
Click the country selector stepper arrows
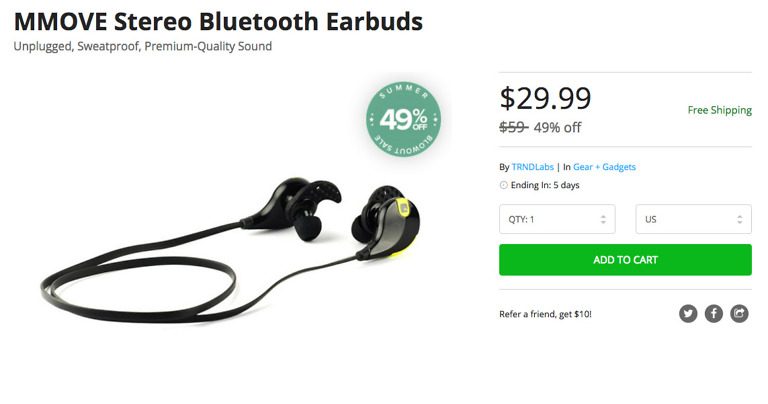tap(740, 219)
